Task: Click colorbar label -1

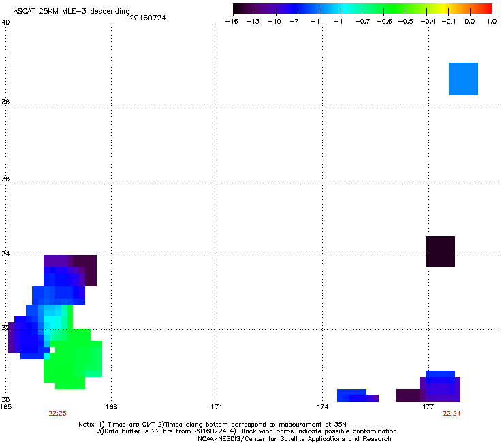Action: pyautogui.click(x=338, y=22)
